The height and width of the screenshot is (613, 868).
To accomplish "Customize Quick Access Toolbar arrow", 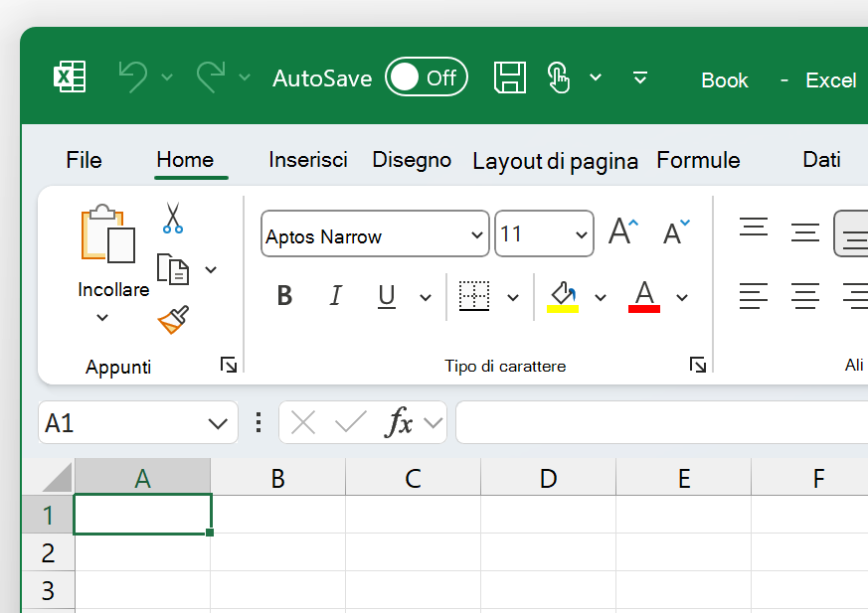I will [x=640, y=77].
